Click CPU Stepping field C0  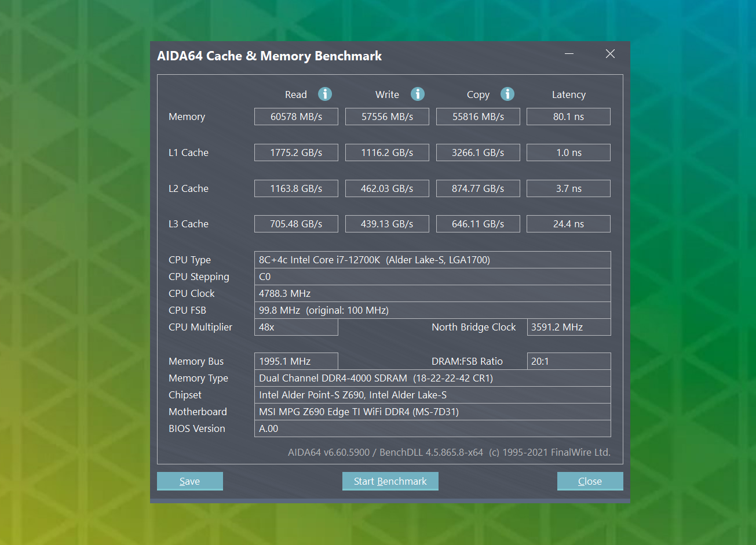tap(433, 277)
